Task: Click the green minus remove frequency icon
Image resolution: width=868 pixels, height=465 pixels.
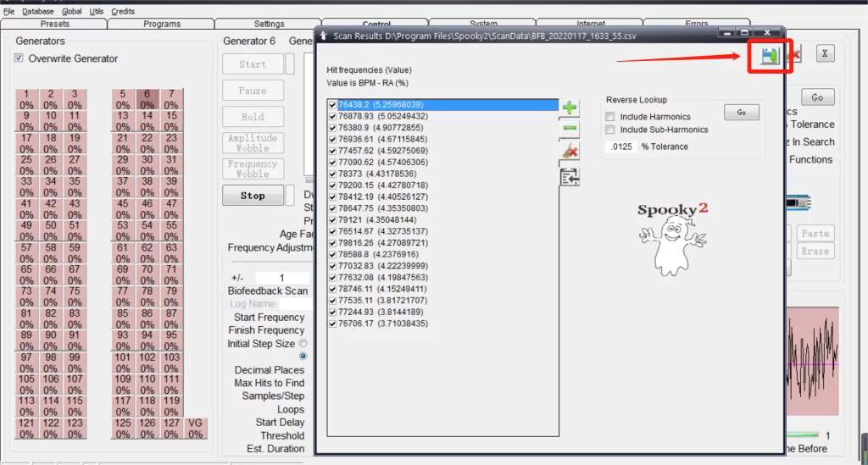Action: [570, 129]
